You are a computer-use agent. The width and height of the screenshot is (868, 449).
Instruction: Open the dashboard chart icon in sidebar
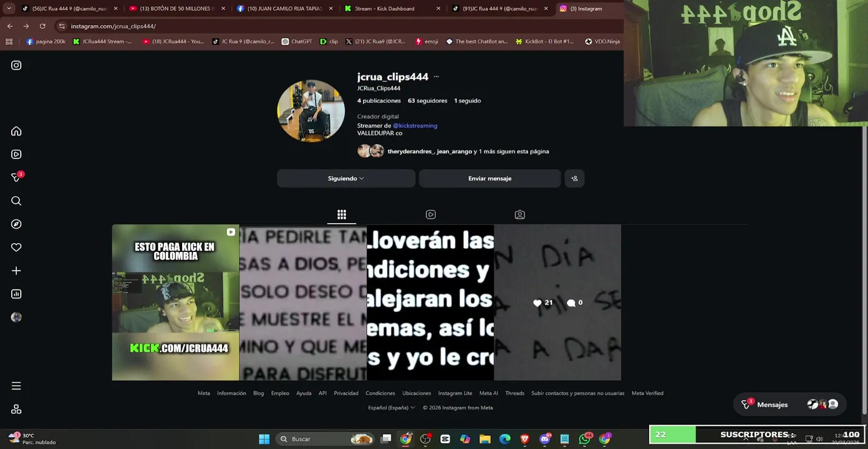(16, 294)
